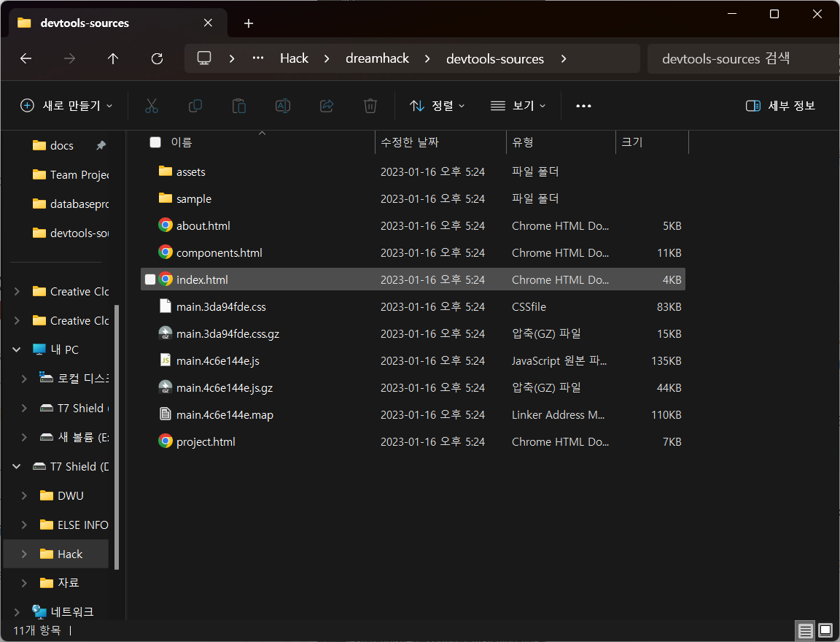Collapse the 내 PC tree node
Viewport: 840px width, 642px height.
tap(17, 349)
